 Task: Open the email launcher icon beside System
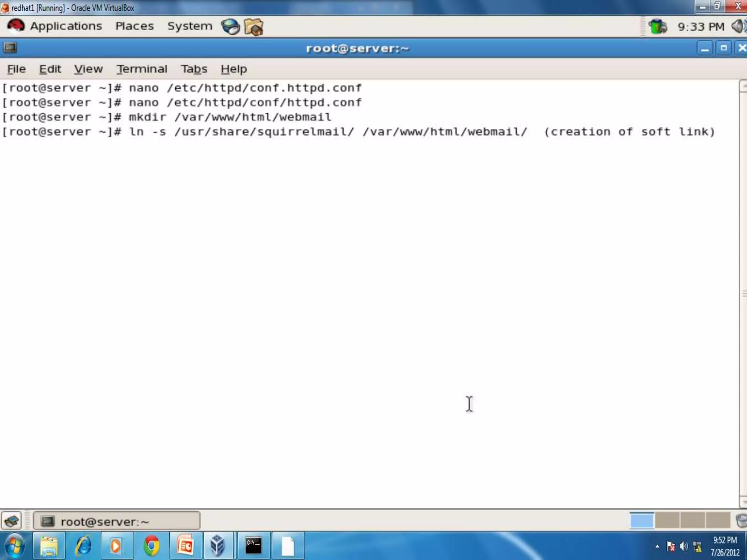pos(253,27)
